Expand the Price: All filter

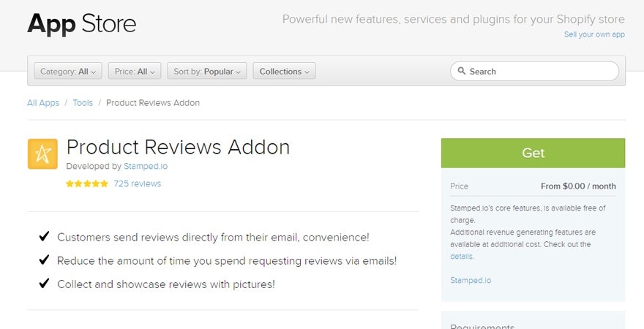[x=135, y=72]
